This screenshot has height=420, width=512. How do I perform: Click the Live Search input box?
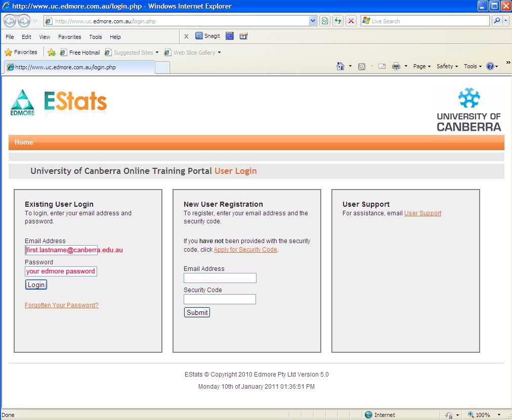tap(425, 21)
